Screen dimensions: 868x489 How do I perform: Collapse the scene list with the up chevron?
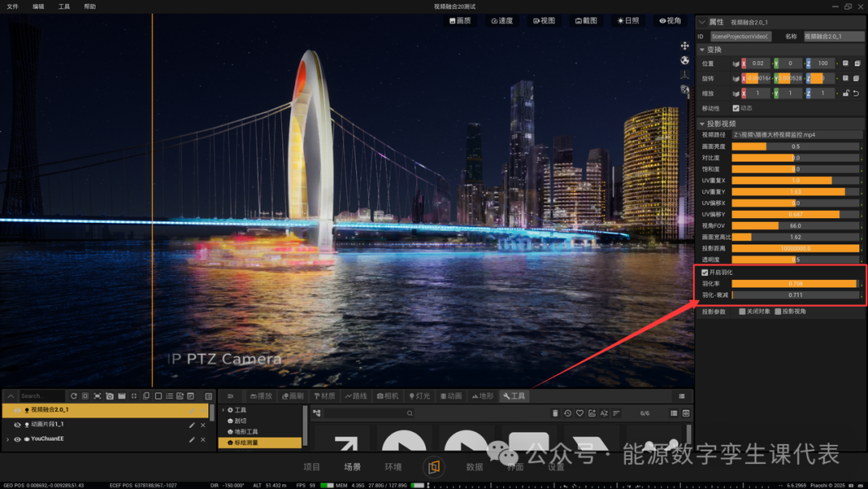coord(10,396)
